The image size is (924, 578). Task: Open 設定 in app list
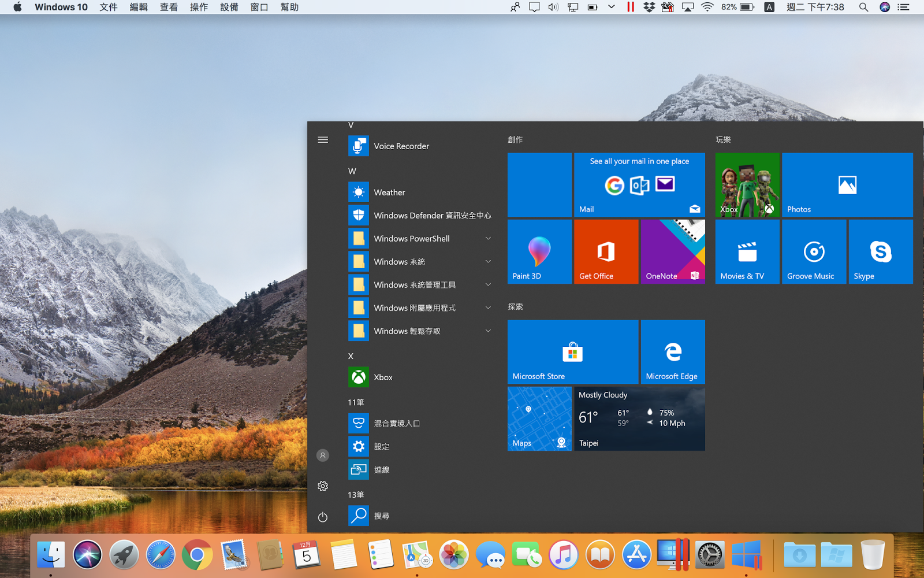[420, 447]
